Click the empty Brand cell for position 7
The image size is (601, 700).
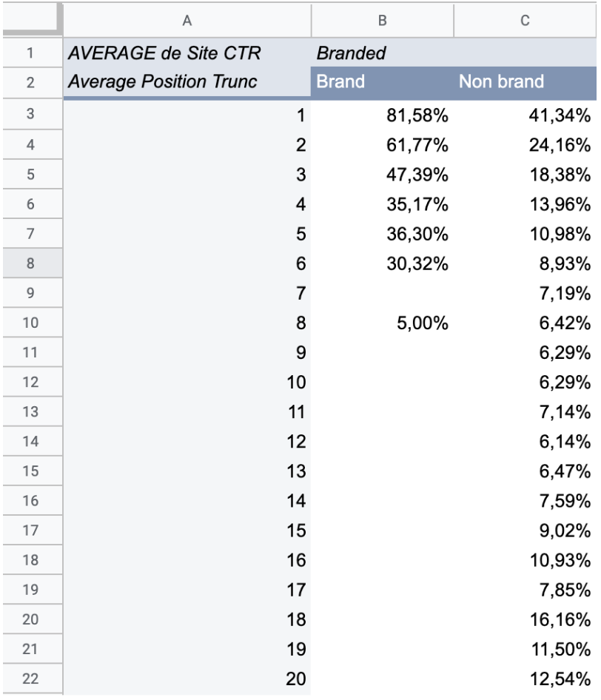pyautogui.click(x=382, y=293)
